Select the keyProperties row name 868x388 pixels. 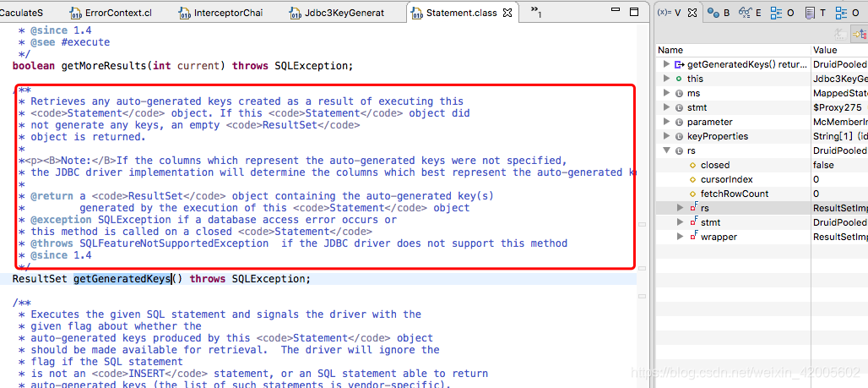(x=718, y=136)
